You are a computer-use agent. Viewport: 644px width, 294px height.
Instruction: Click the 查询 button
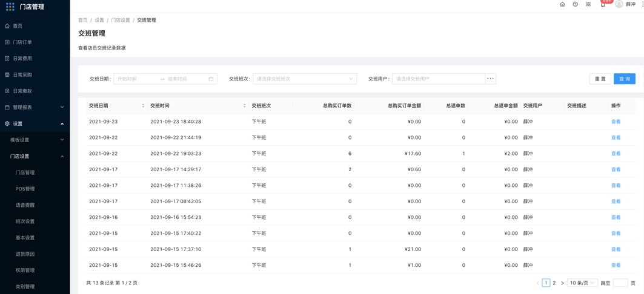625,79
